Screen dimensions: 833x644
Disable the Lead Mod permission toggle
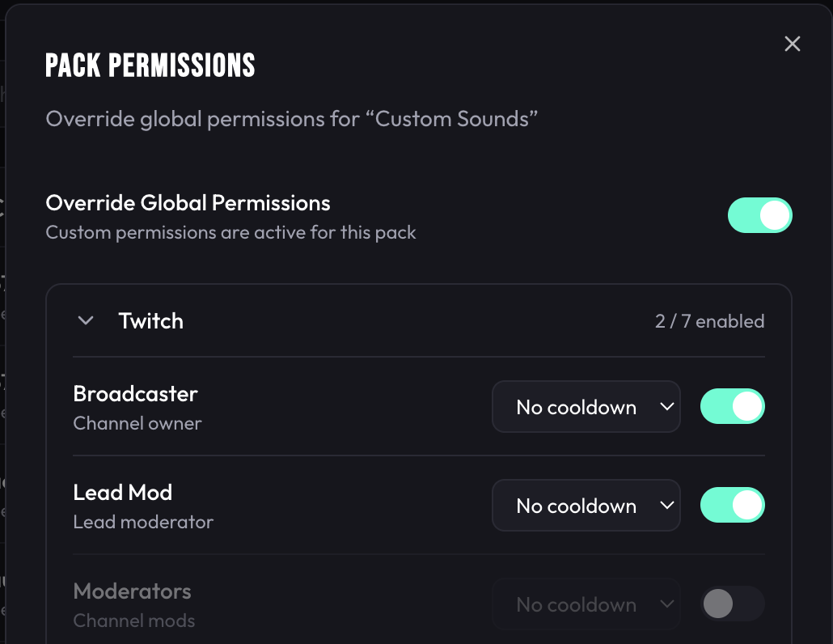pos(732,504)
